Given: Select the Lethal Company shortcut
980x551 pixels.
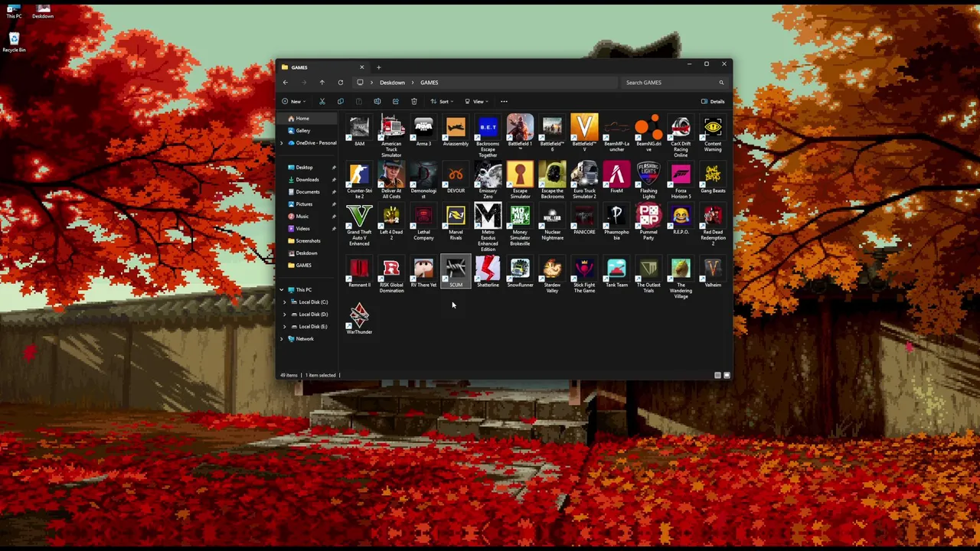Looking at the screenshot, I should [x=423, y=222].
